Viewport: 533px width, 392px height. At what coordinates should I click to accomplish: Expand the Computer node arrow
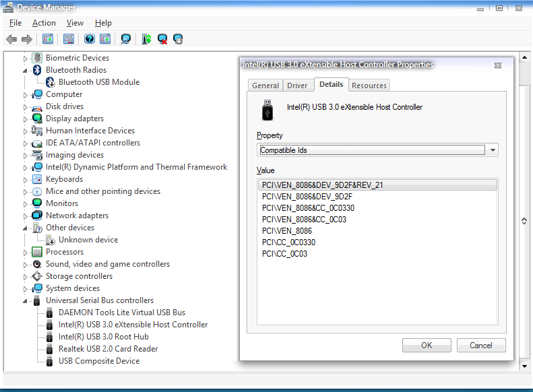click(x=25, y=95)
